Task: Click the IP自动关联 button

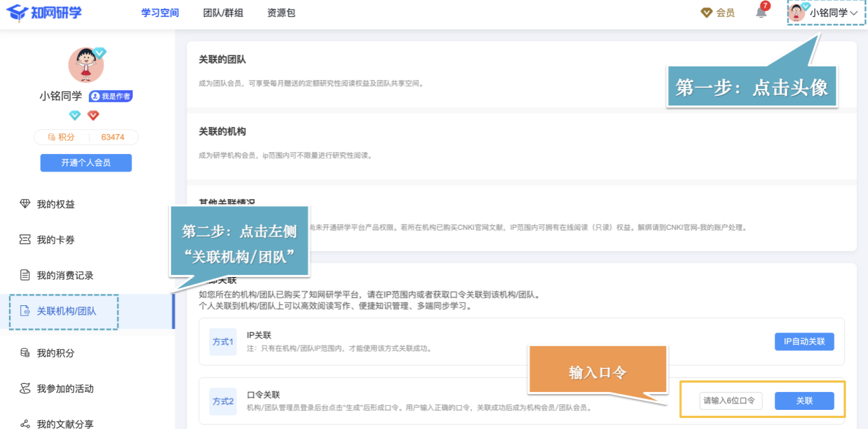Action: coord(804,341)
